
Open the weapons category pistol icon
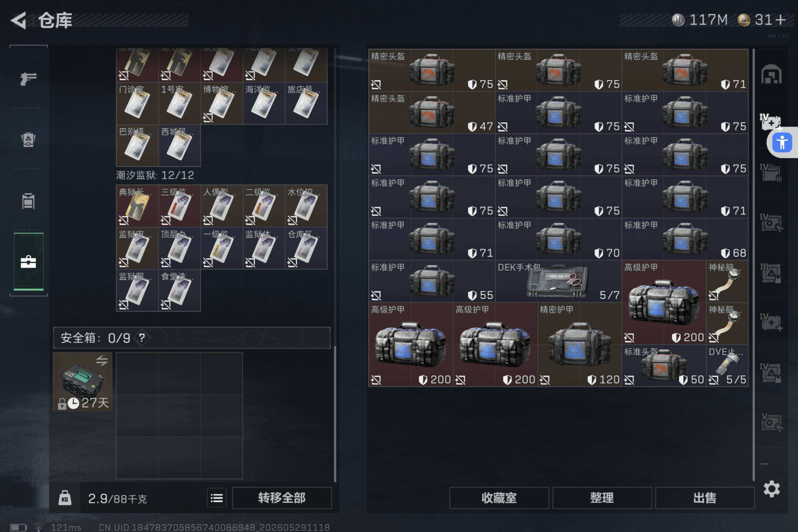(29, 79)
